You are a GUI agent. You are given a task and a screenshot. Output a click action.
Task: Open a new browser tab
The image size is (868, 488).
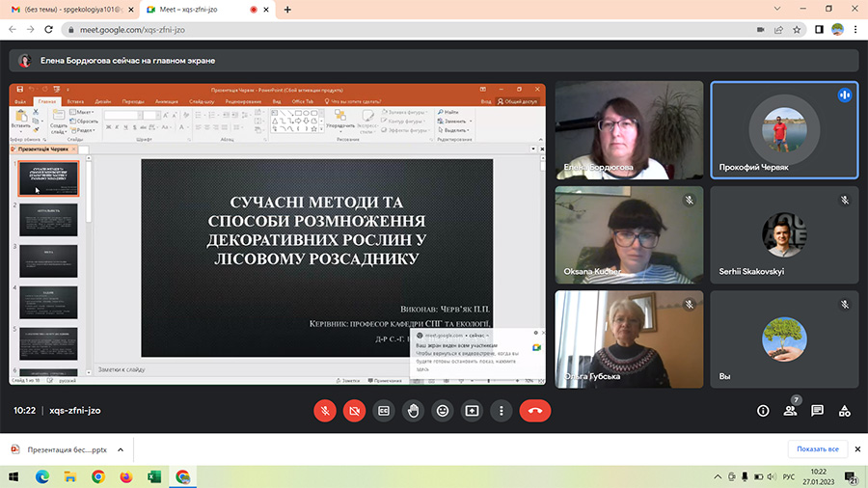(287, 10)
